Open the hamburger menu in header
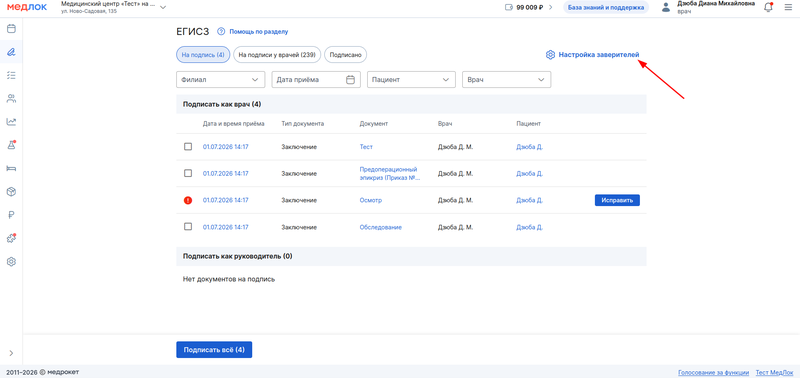 (x=788, y=8)
